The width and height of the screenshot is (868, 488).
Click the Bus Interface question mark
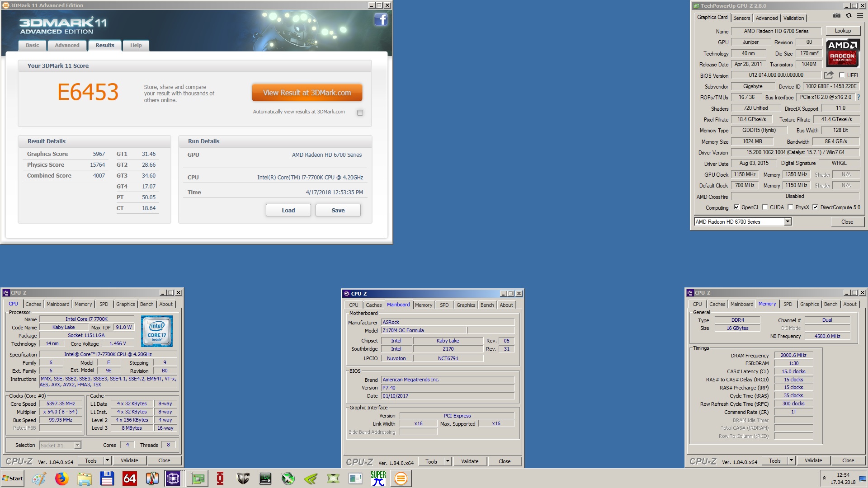click(858, 97)
